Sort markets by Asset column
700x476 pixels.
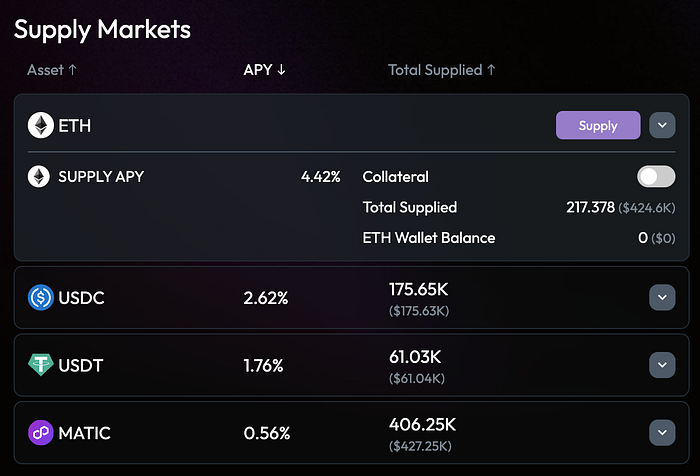(52, 70)
